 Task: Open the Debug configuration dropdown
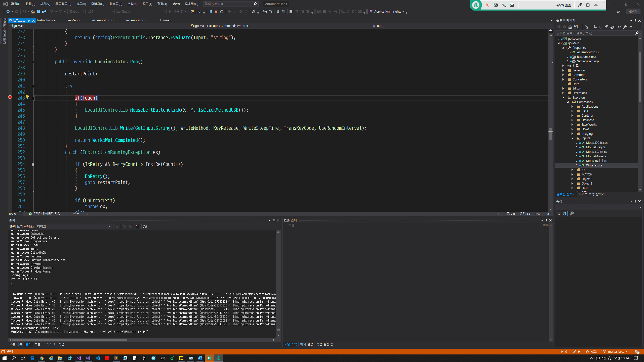[x=77, y=12]
